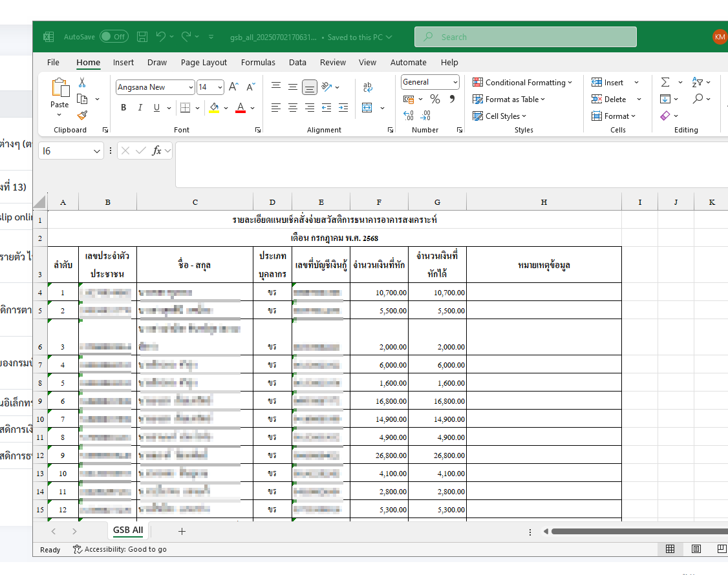Viewport: 728px width, 575px height.
Task: Insert function using fx icon
Action: pos(157,151)
